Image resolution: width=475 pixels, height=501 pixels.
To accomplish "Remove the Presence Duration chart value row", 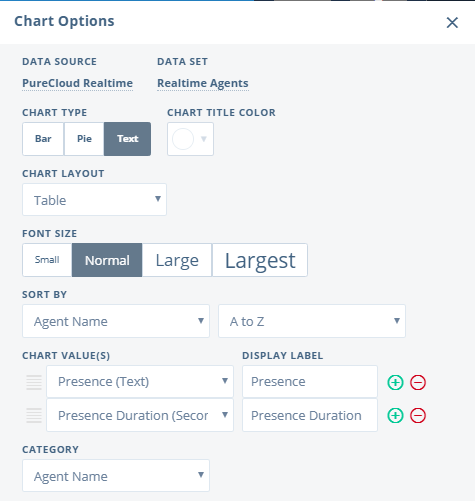I will tap(418, 415).
